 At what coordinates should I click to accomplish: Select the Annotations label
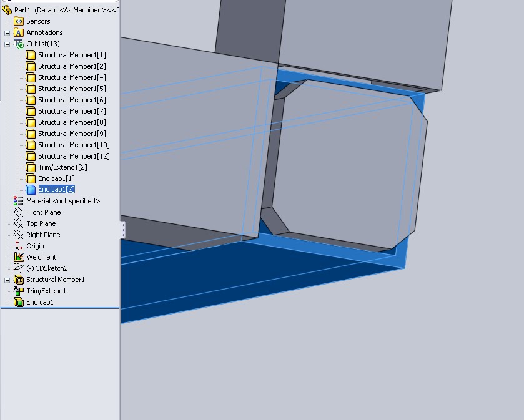(x=44, y=32)
